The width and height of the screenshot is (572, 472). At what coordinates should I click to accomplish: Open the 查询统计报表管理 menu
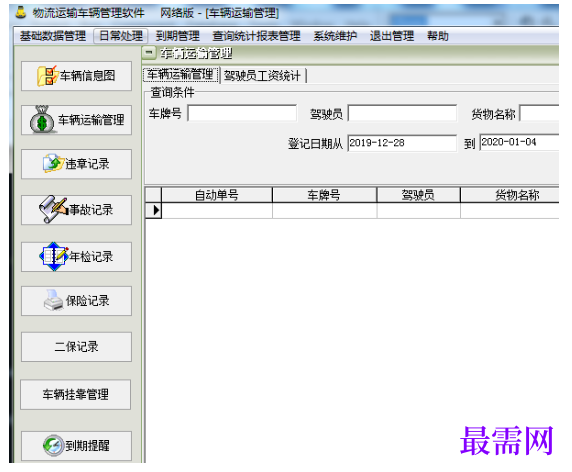coord(256,36)
